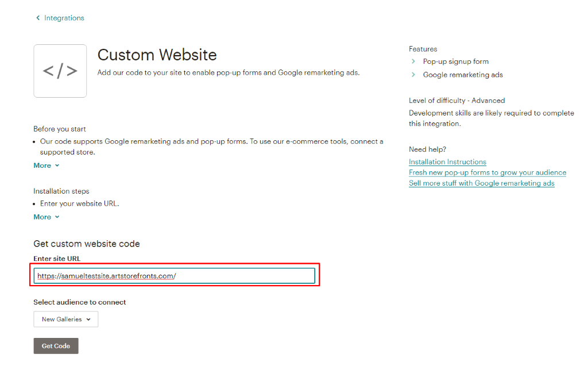588x377 pixels.
Task: Open the New Galleries audience dropdown
Action: point(65,319)
